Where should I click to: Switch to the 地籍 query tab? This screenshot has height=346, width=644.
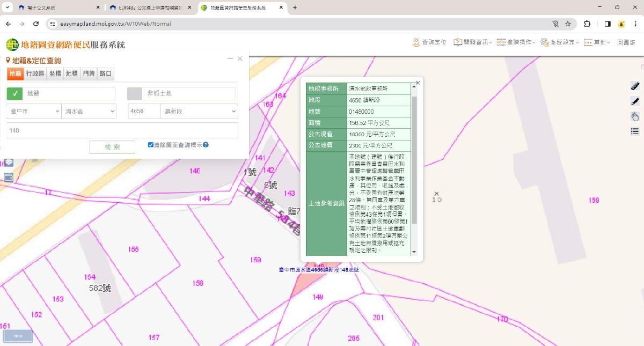pyautogui.click(x=15, y=74)
